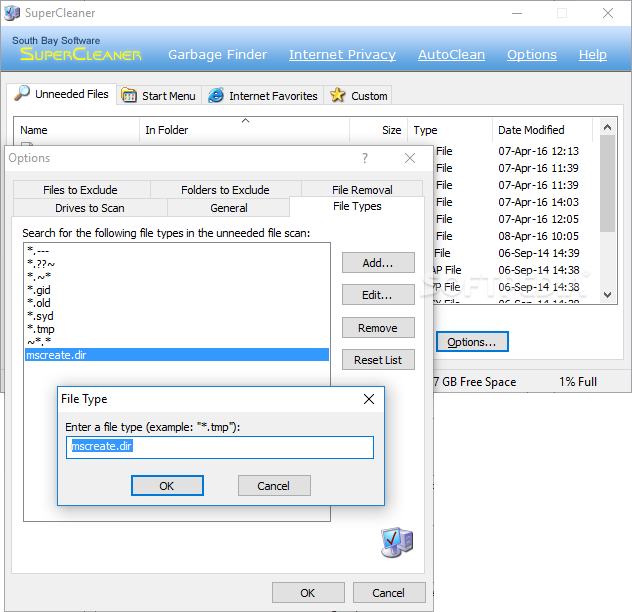Viewport: 632px width, 612px height.
Task: Switch to the General tab
Action: [229, 208]
